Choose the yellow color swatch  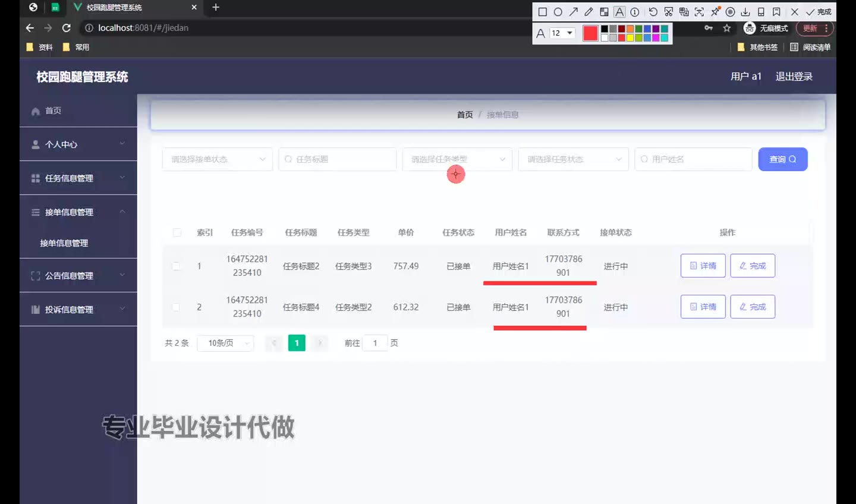pos(630,37)
